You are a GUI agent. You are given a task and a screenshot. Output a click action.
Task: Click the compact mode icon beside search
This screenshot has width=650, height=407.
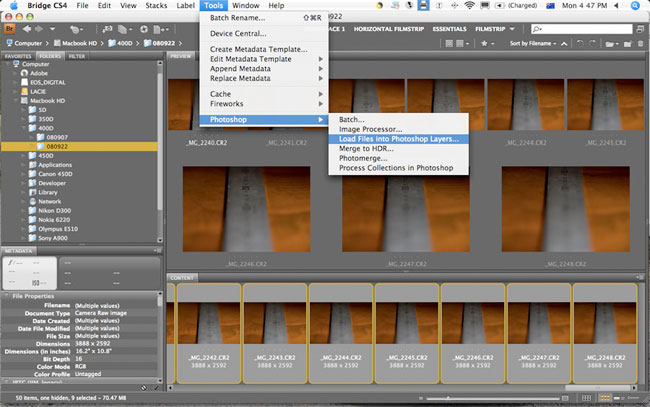click(640, 29)
